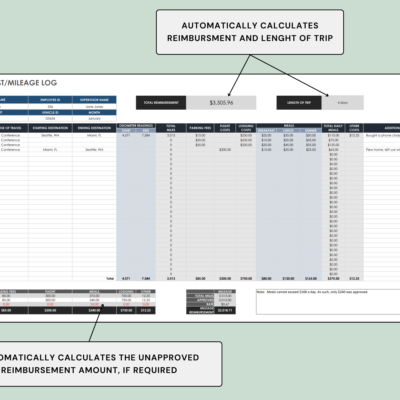Select the $12.25 other costs cell in first row

(354, 136)
